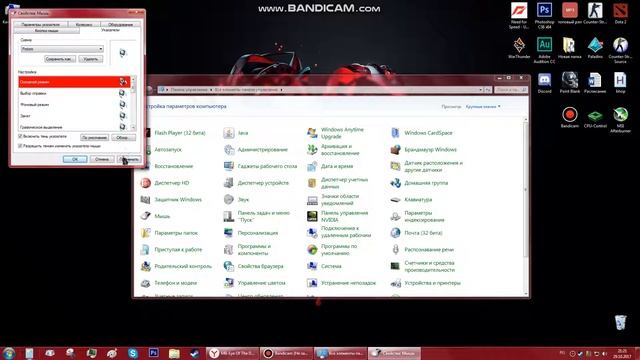
Task: Open the pointer scheme (Схема) dropdown
Action: tap(62, 49)
